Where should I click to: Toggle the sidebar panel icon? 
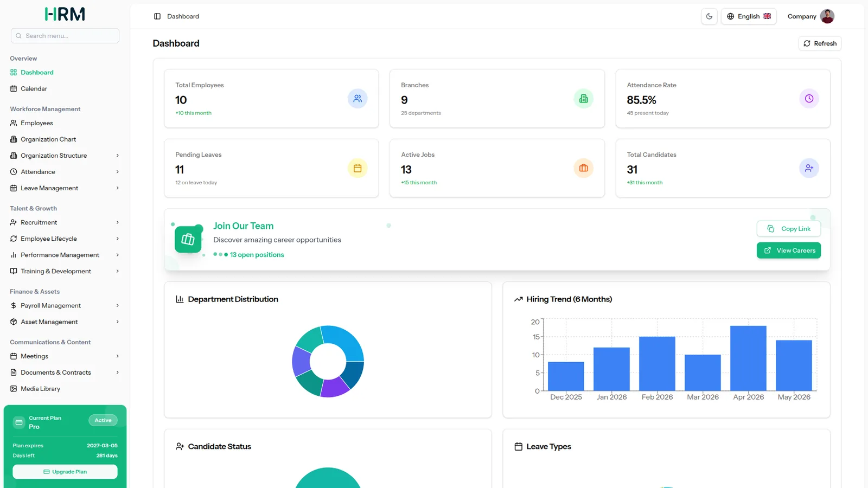[x=157, y=16]
